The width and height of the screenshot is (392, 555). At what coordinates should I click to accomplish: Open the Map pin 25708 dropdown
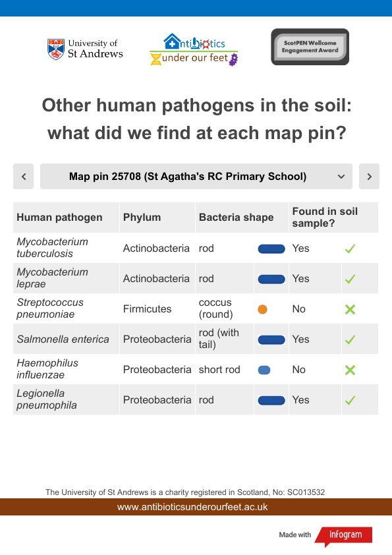(196, 176)
